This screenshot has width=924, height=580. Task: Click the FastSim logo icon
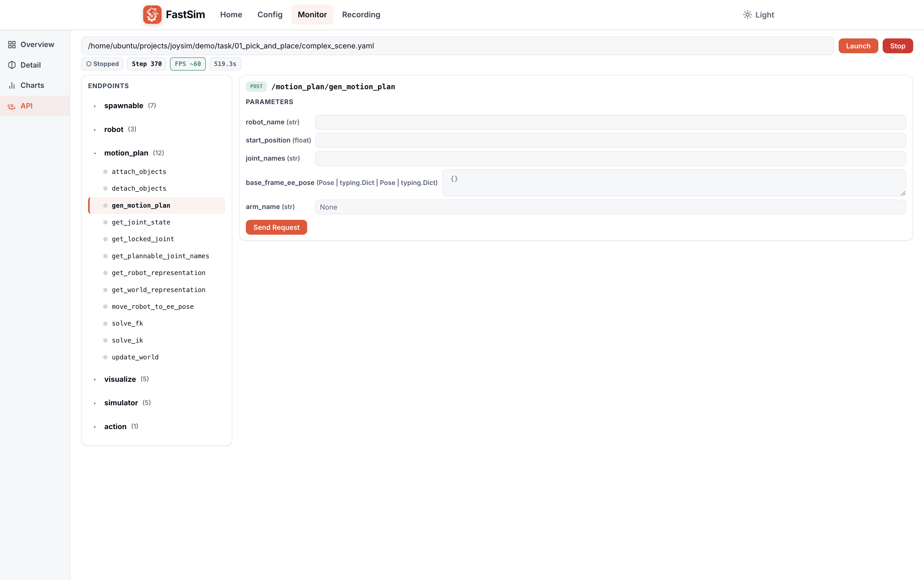(x=152, y=15)
